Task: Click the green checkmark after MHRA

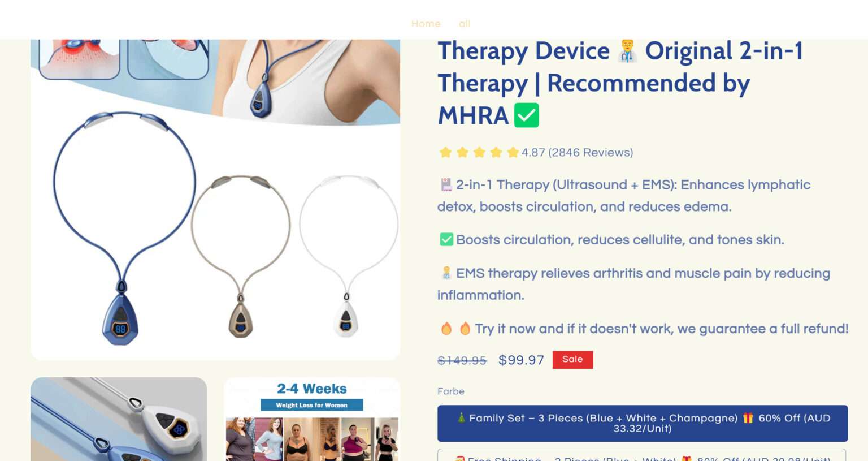Action: (x=526, y=115)
